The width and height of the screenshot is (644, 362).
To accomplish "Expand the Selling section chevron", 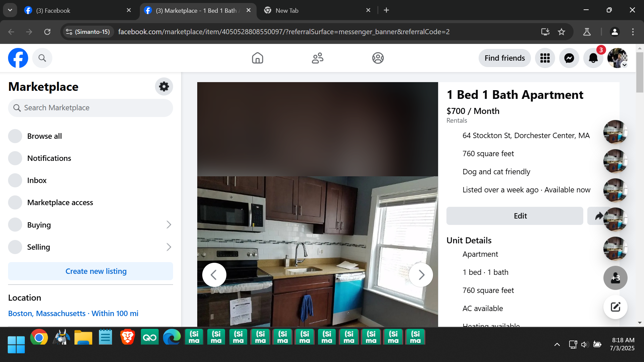I will pyautogui.click(x=169, y=247).
